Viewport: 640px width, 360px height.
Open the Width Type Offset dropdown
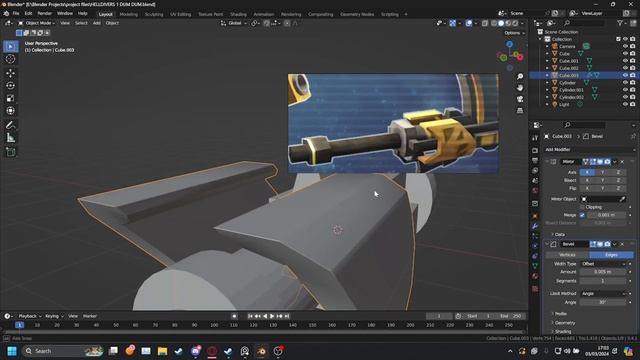tap(603, 264)
